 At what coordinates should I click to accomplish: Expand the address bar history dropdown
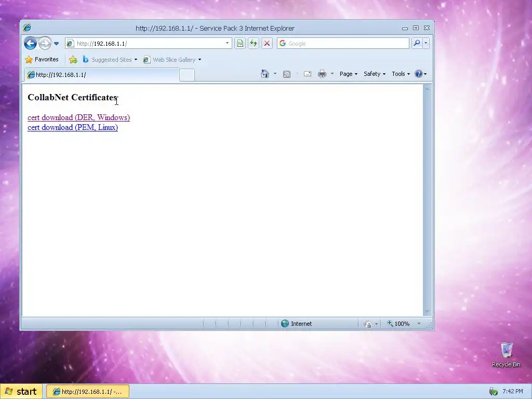(228, 44)
